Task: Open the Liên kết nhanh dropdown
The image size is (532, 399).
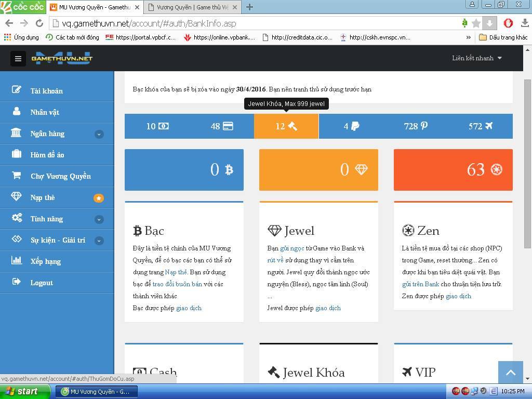Action: click(476, 58)
